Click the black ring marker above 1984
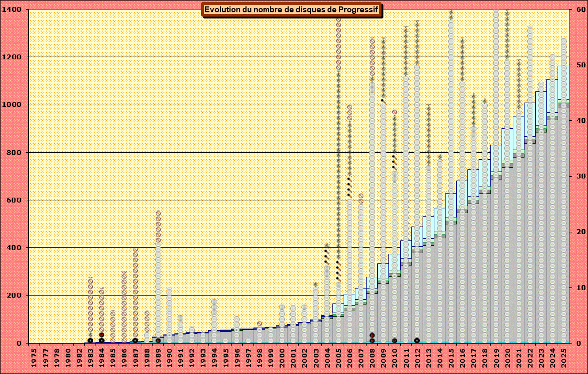 [101, 340]
